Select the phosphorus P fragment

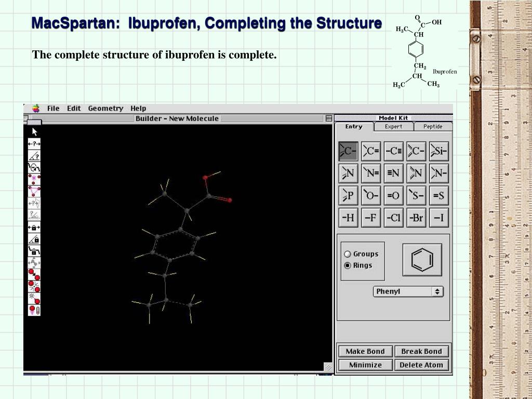click(348, 195)
